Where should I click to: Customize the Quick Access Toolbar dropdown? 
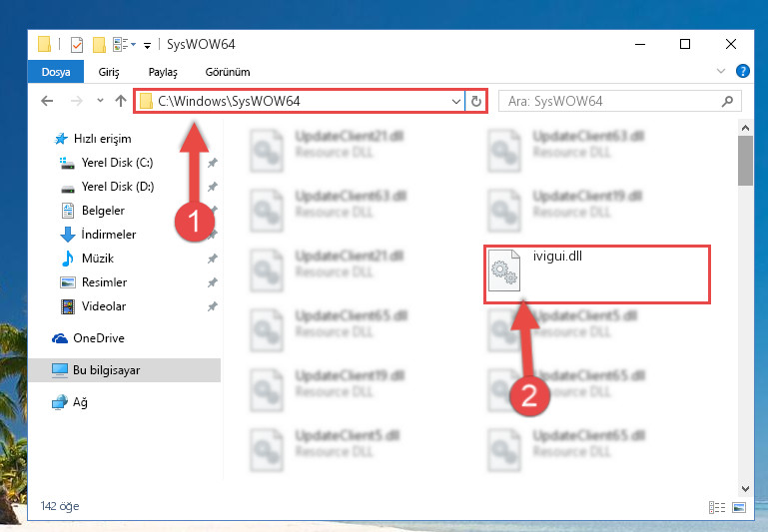[x=147, y=46]
